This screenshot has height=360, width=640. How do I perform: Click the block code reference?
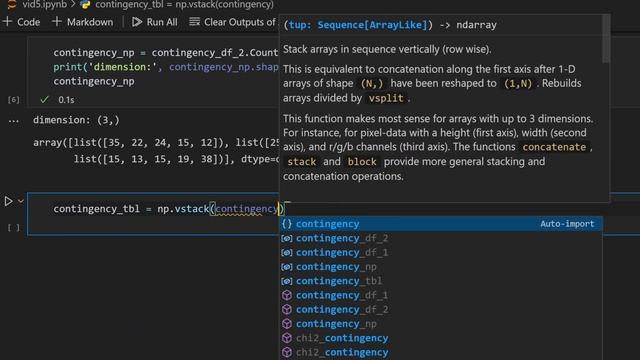(362, 162)
